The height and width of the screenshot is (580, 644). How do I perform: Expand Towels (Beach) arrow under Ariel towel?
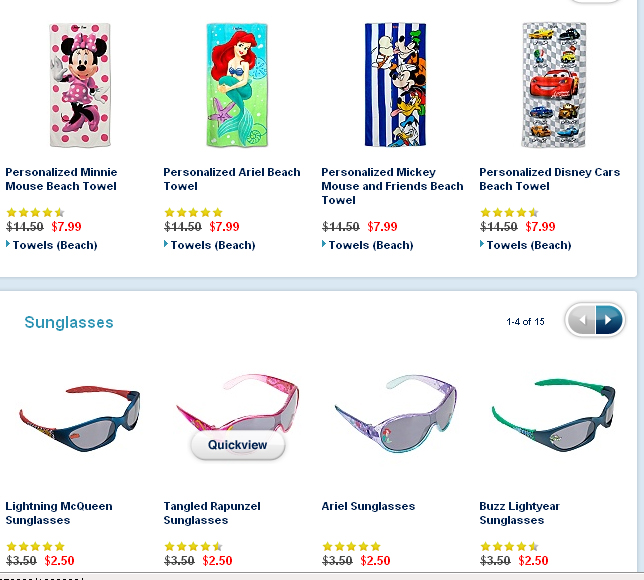(x=166, y=244)
